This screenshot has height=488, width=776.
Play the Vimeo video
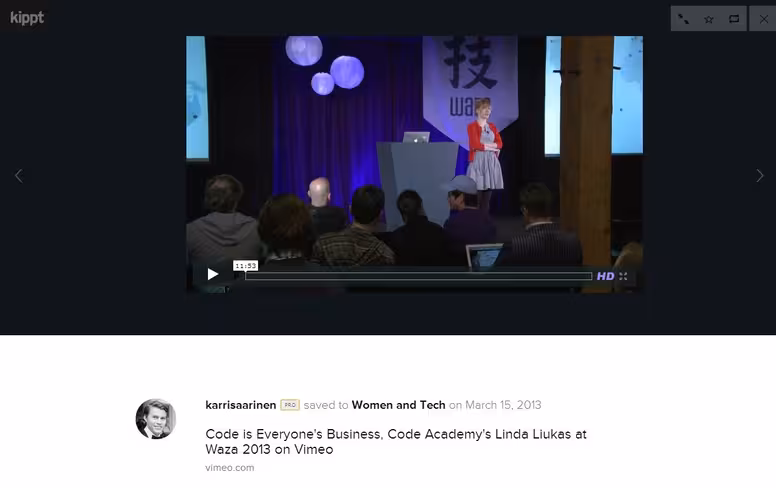[213, 274]
